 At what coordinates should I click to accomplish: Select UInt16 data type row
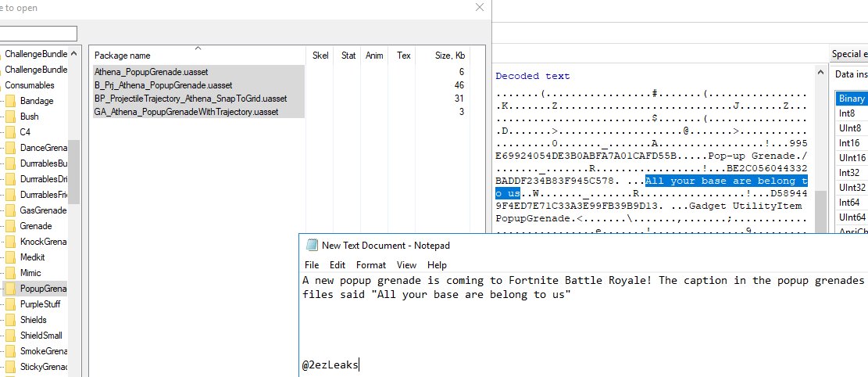coord(852,158)
